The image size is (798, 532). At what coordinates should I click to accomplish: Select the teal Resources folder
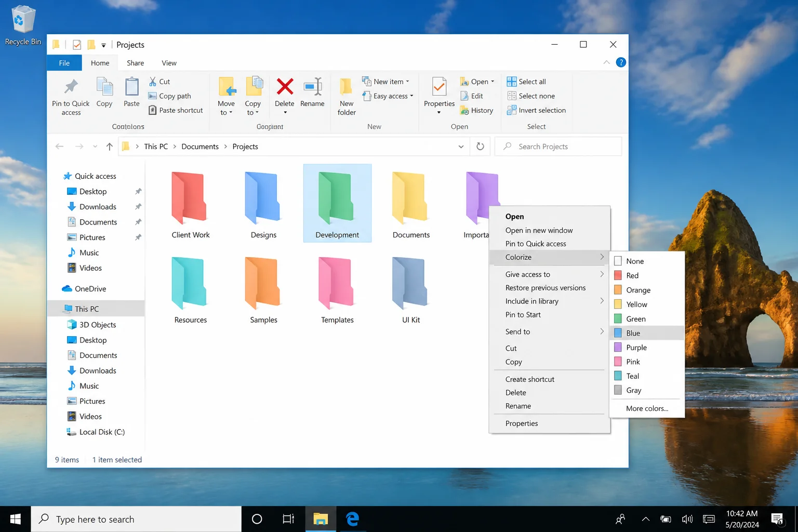191,290
